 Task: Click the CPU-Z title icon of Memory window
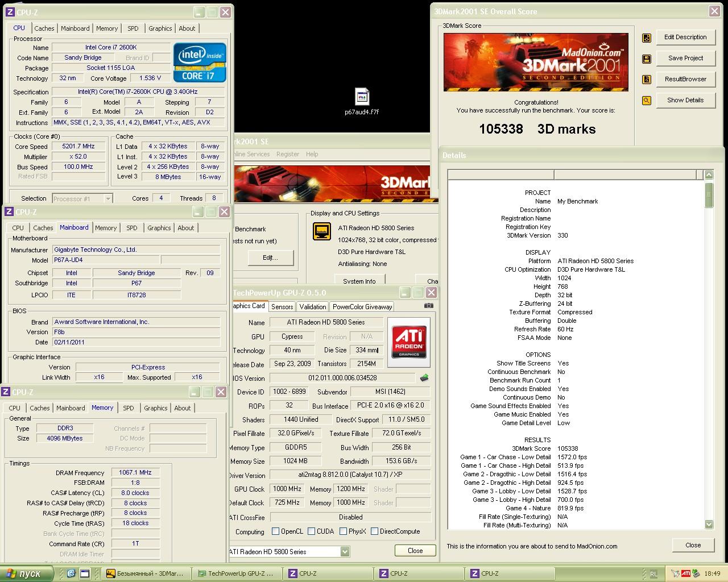pos(6,392)
